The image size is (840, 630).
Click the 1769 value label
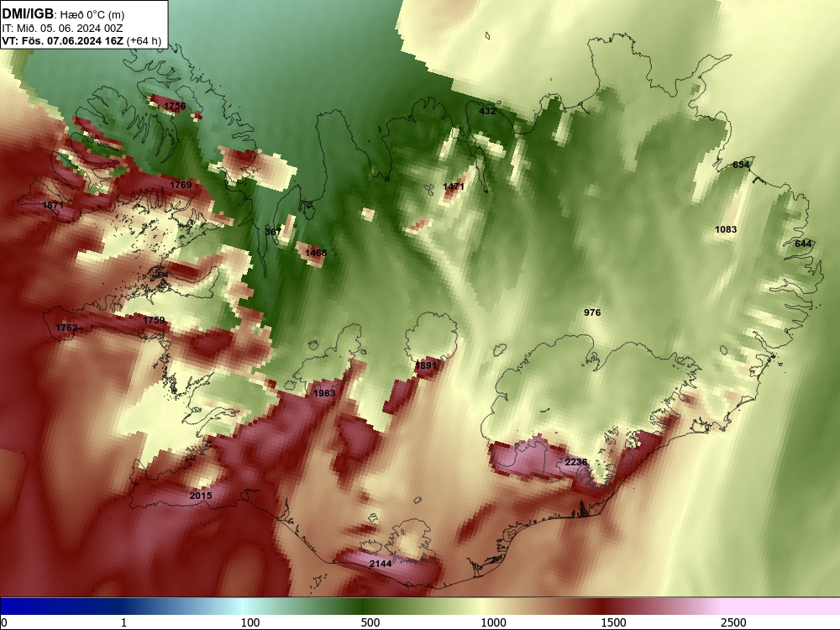click(x=181, y=185)
